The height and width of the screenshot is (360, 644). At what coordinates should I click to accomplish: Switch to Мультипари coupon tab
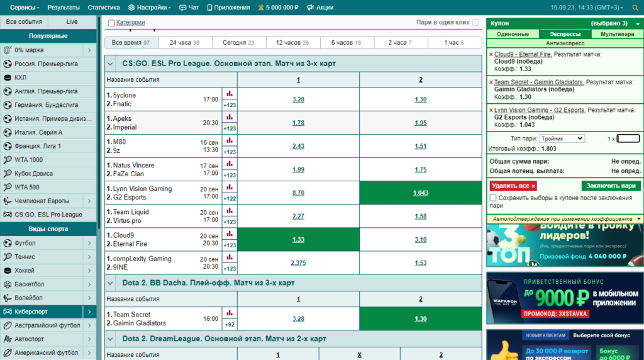tap(618, 34)
